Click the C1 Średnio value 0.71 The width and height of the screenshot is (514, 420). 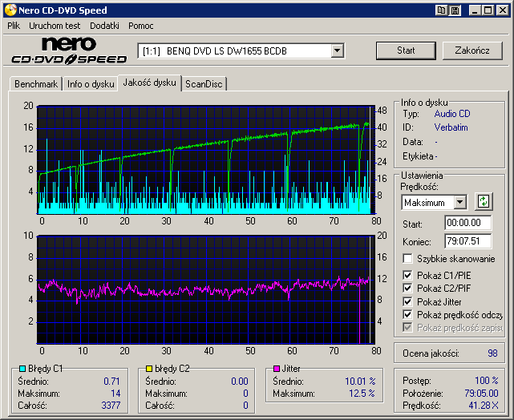[x=111, y=381]
